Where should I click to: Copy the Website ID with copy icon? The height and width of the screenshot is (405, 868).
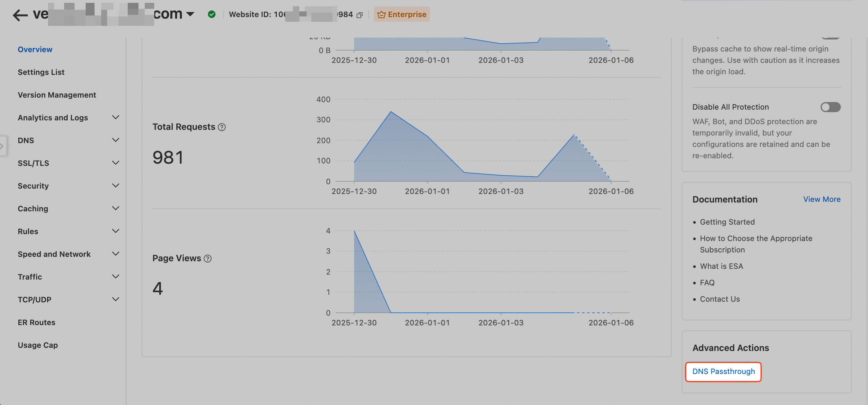click(359, 15)
